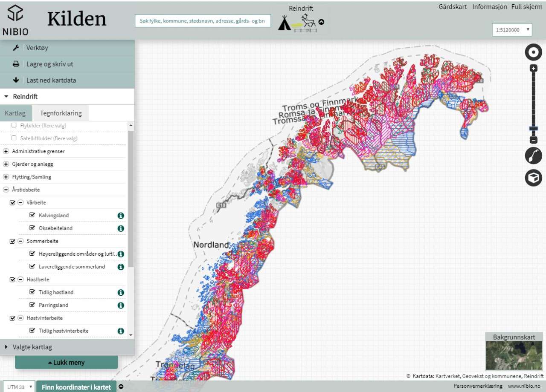
Task: Zoom in with the plus button on slider
Action: coord(533,68)
